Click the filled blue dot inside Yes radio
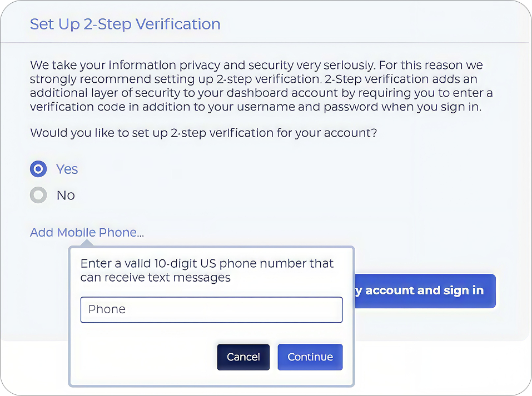Image resolution: width=532 pixels, height=396 pixels. tap(38, 169)
